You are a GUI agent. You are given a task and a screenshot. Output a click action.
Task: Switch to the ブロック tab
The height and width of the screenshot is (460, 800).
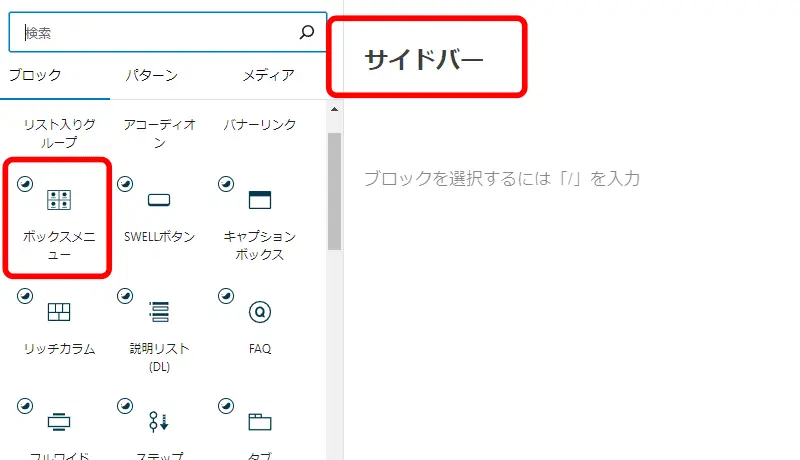point(35,75)
